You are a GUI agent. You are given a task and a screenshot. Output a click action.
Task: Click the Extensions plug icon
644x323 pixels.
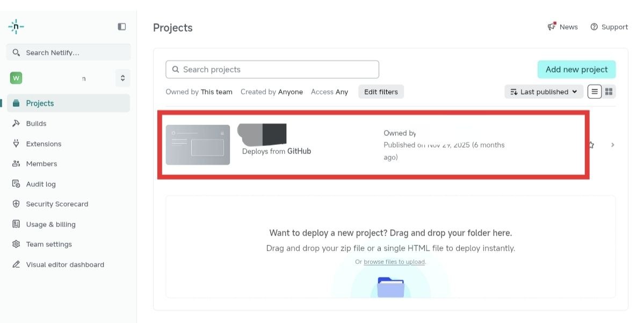(x=16, y=143)
